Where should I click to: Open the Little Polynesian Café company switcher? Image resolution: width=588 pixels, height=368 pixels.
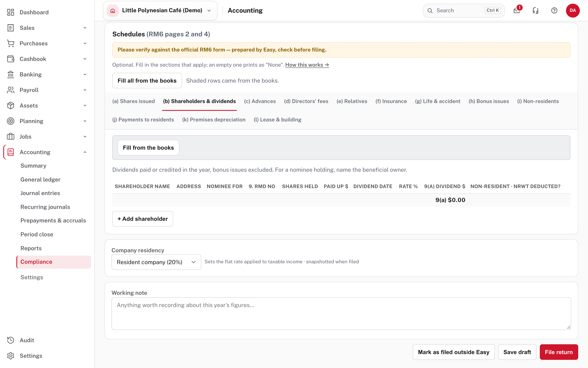[x=160, y=10]
